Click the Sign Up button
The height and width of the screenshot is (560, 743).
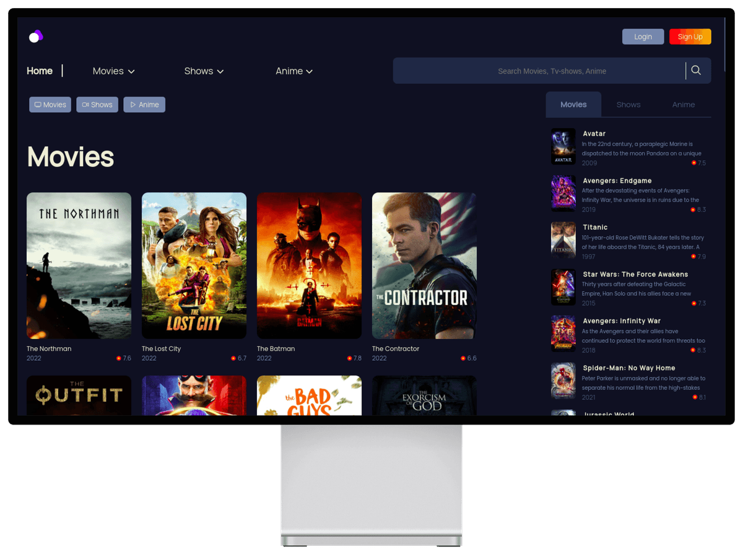[x=690, y=37]
